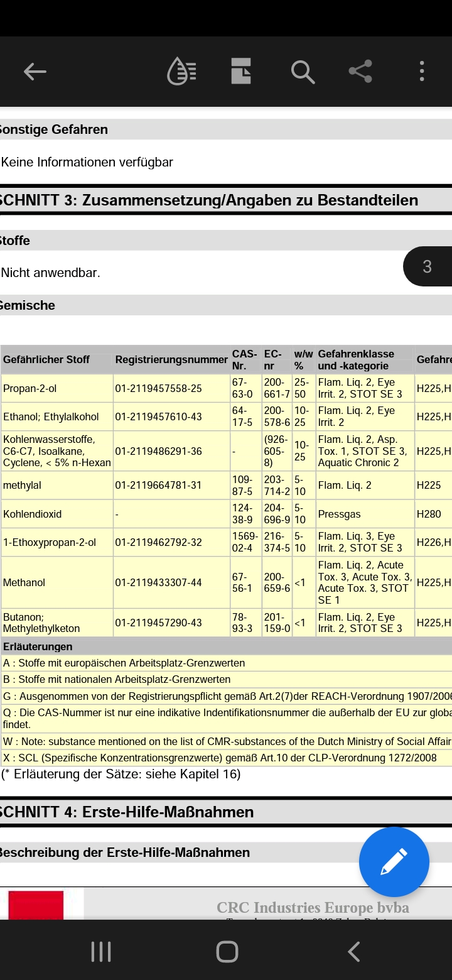Select note B about nationalen Arbeitsplatz-Grenzwerten
Viewport: 452px width, 980px height.
click(x=117, y=679)
